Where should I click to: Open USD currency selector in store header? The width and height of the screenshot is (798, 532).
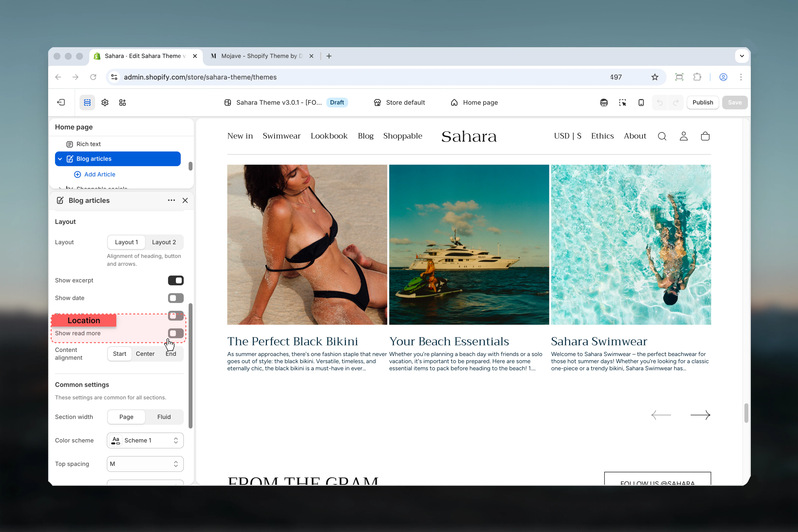567,136
